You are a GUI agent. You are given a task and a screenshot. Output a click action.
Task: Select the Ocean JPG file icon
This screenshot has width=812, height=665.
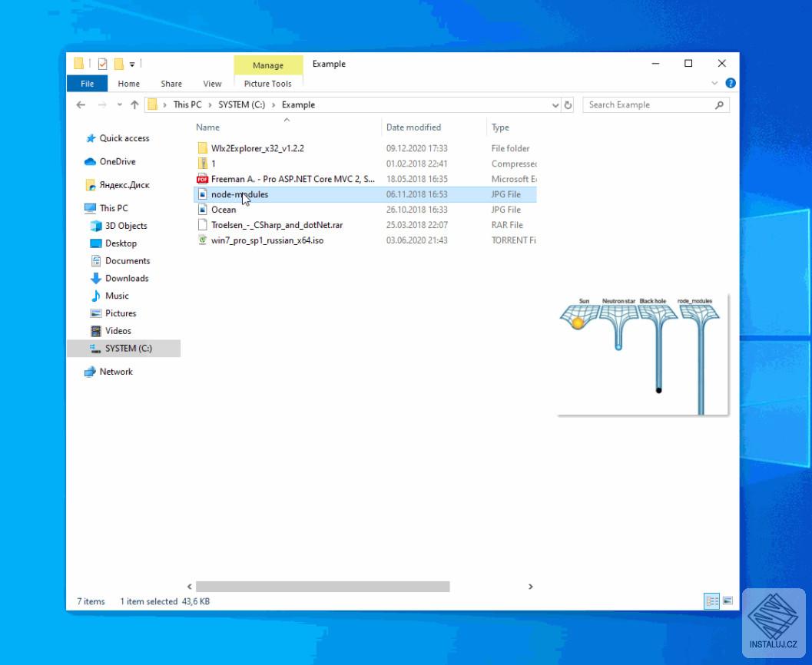[203, 210]
